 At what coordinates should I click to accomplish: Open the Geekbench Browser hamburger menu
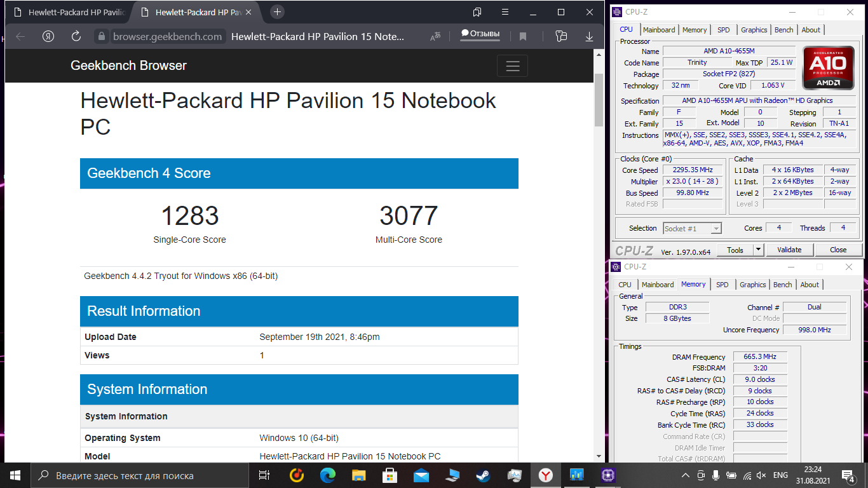[513, 66]
